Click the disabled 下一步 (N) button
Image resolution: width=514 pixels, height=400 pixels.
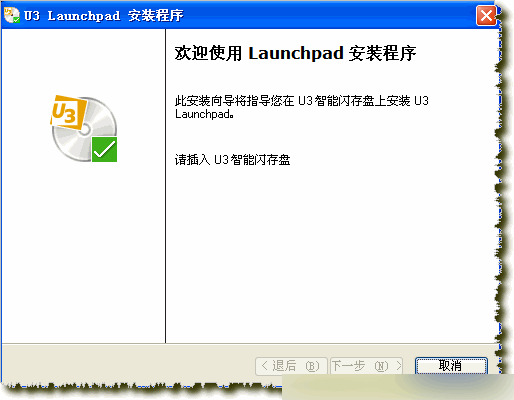click(x=366, y=366)
